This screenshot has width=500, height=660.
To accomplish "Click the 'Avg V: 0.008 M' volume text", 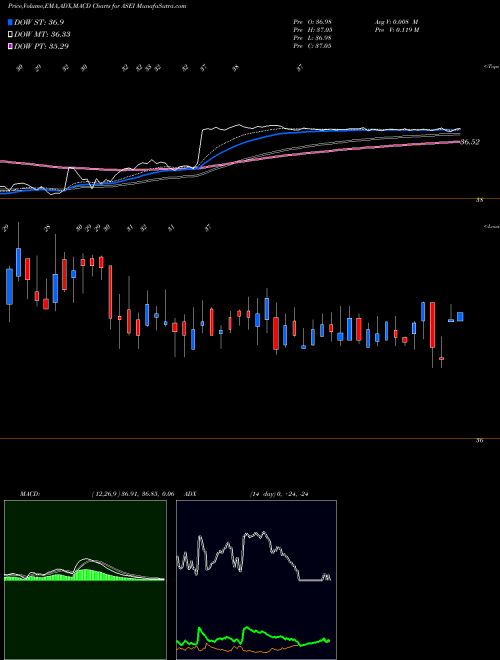I will [x=396, y=22].
